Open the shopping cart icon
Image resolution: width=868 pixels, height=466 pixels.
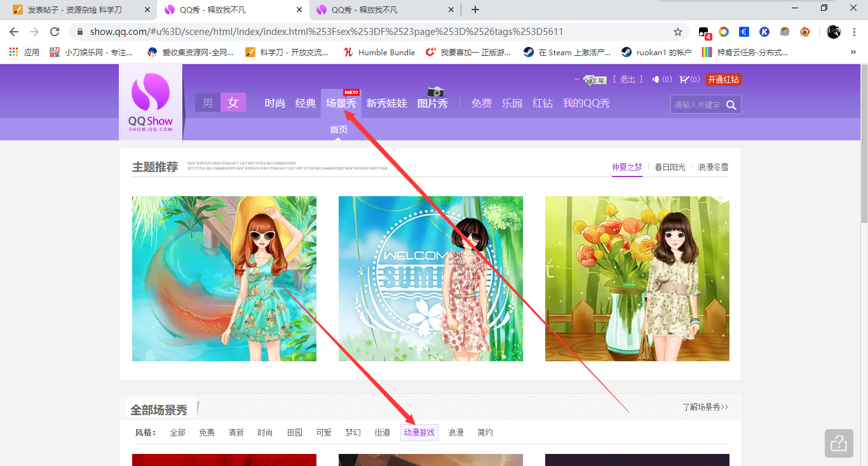pos(684,79)
